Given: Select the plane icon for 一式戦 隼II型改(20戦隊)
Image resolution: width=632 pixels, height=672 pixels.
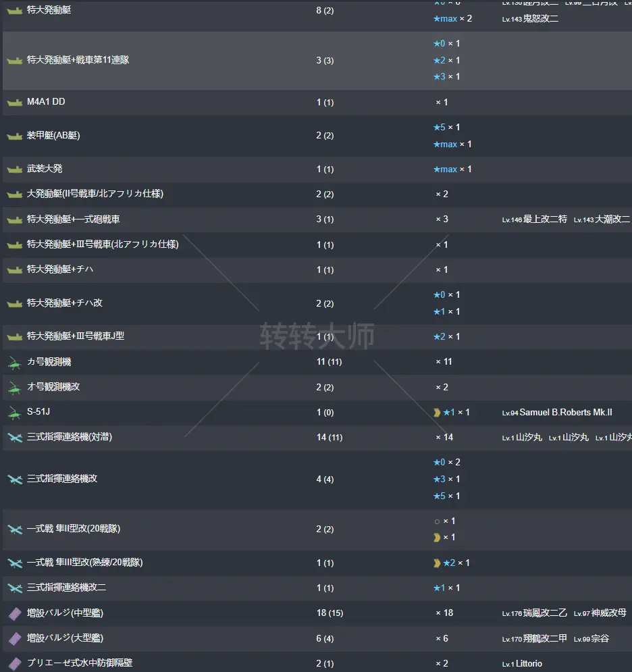Looking at the screenshot, I should pyautogui.click(x=15, y=529).
